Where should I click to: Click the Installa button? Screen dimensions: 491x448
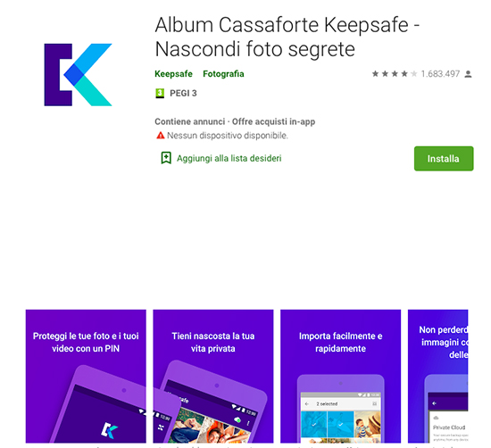click(444, 159)
